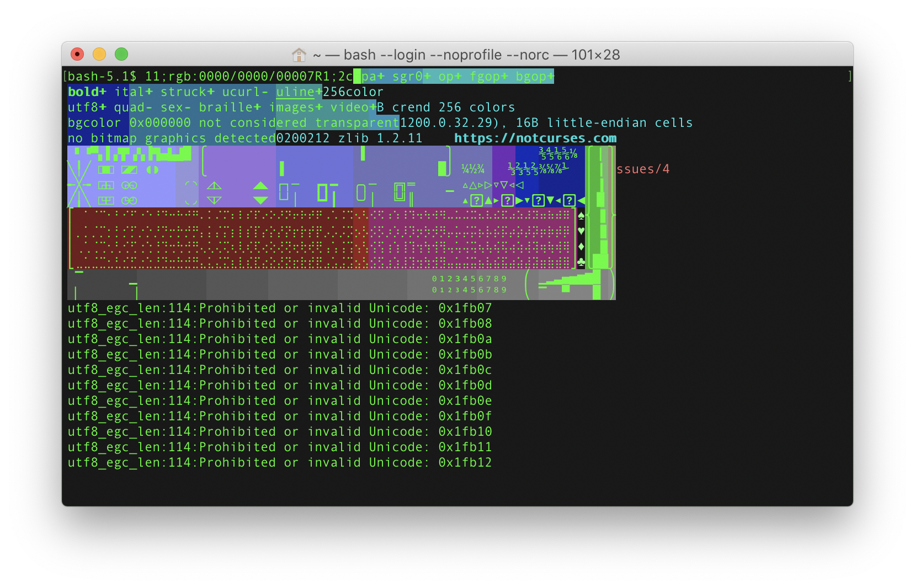Toggle the bold+ capability indicator

pyautogui.click(x=86, y=92)
